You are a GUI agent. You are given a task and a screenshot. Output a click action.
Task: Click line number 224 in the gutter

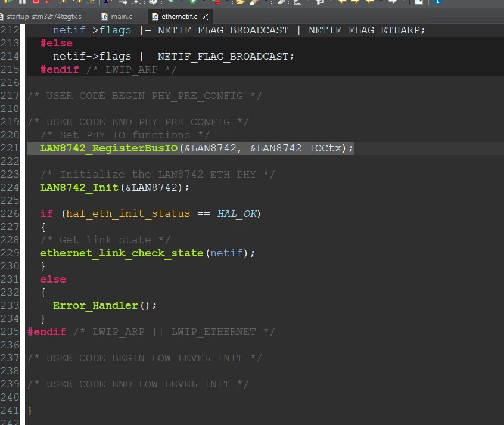click(x=10, y=188)
